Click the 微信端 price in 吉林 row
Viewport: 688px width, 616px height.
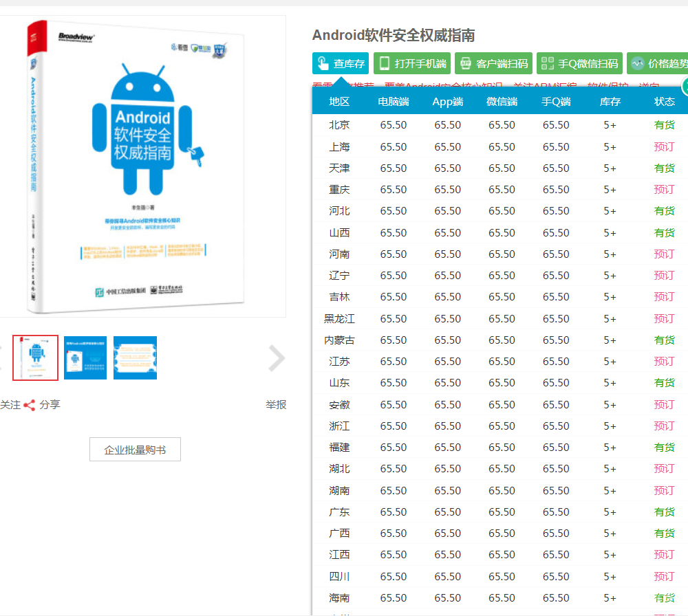click(x=502, y=297)
